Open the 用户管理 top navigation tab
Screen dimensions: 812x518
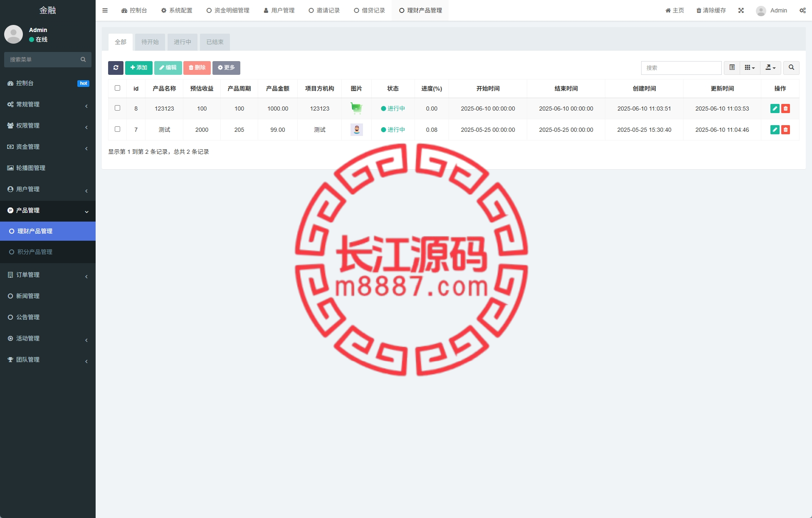279,10
